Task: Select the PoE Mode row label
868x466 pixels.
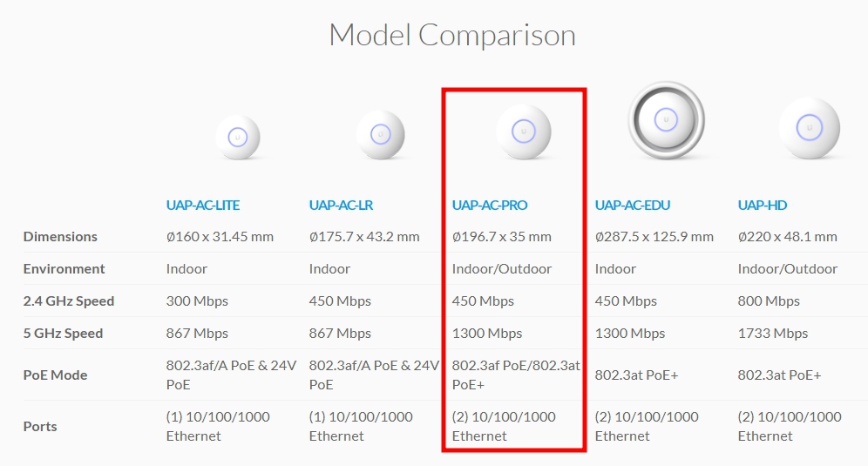Action: (56, 375)
